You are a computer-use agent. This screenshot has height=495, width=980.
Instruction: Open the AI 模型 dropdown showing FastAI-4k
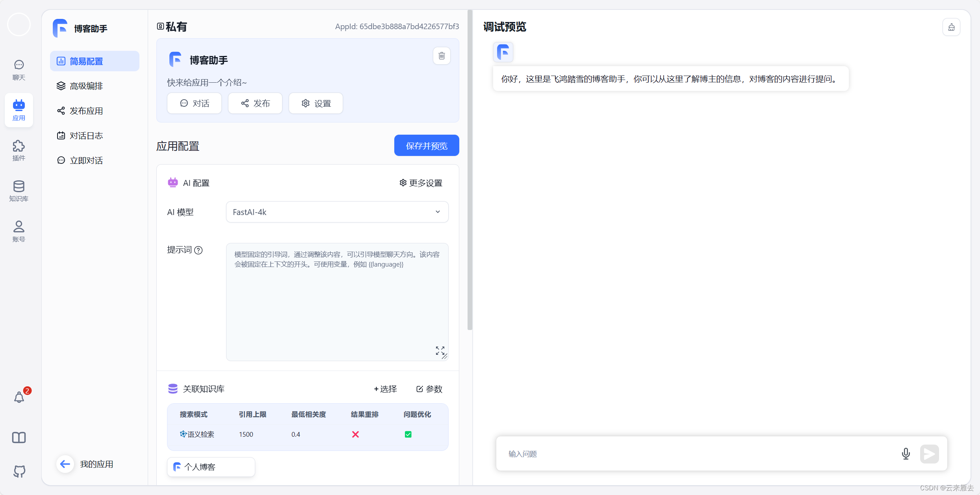(337, 212)
